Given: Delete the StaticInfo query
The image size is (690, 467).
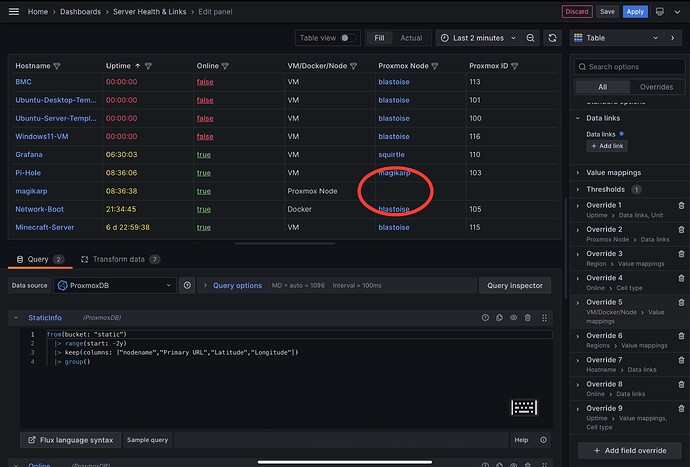Looking at the screenshot, I should 528,317.
